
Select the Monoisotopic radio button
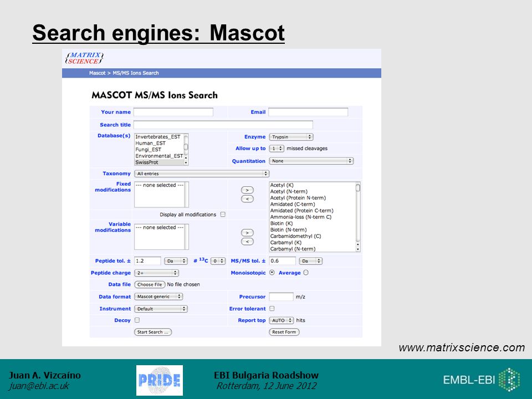point(272,273)
